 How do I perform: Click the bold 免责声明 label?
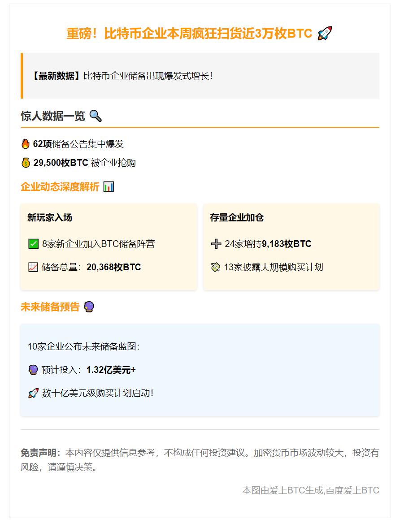point(41,453)
